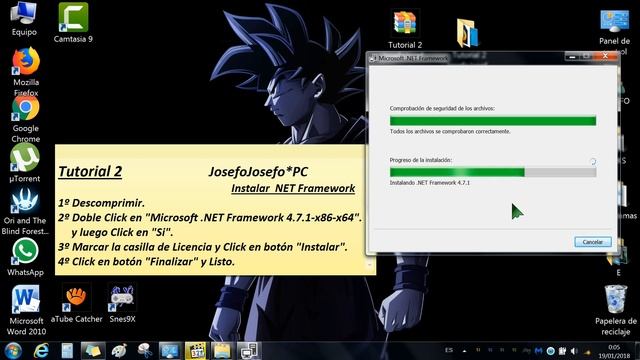
Task: Open Mozilla Firefox desktop shortcut
Action: tap(26, 72)
